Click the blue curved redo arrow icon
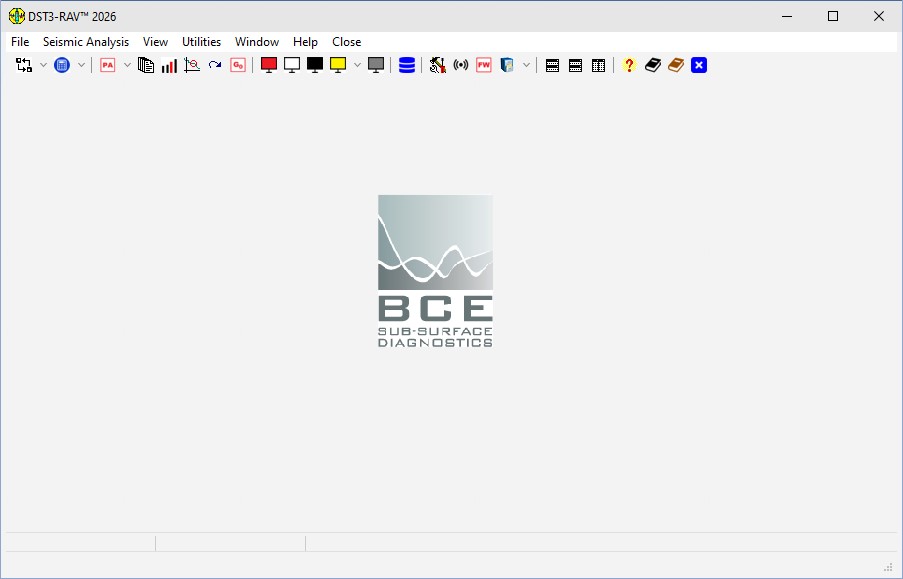The width and height of the screenshot is (903, 579). (215, 65)
